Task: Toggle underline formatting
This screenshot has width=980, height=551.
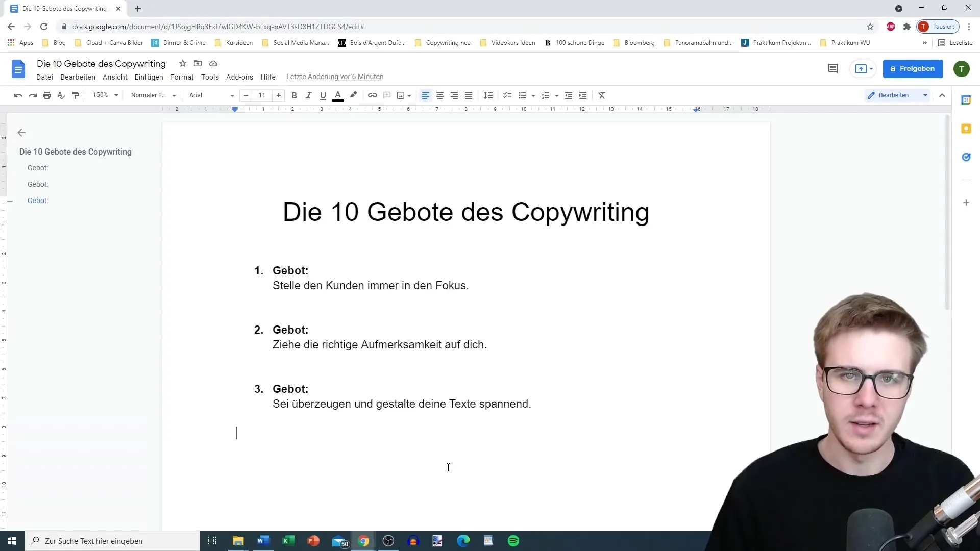Action: (x=323, y=95)
